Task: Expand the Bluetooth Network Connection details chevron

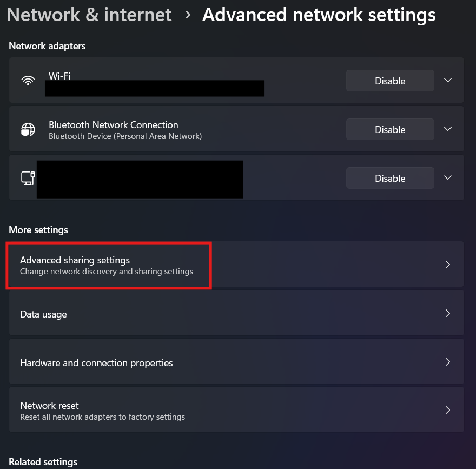Action: 448,129
